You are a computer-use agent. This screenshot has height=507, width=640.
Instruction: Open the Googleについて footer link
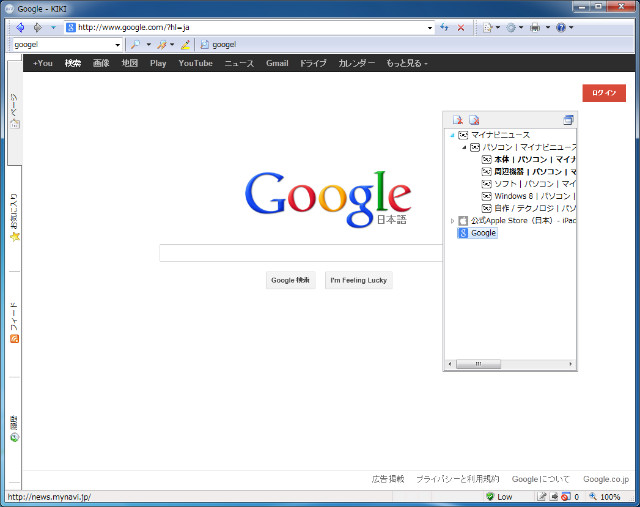click(540, 479)
